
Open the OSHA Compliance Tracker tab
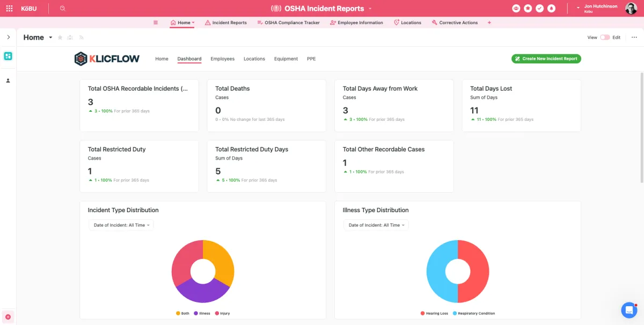[288, 23]
